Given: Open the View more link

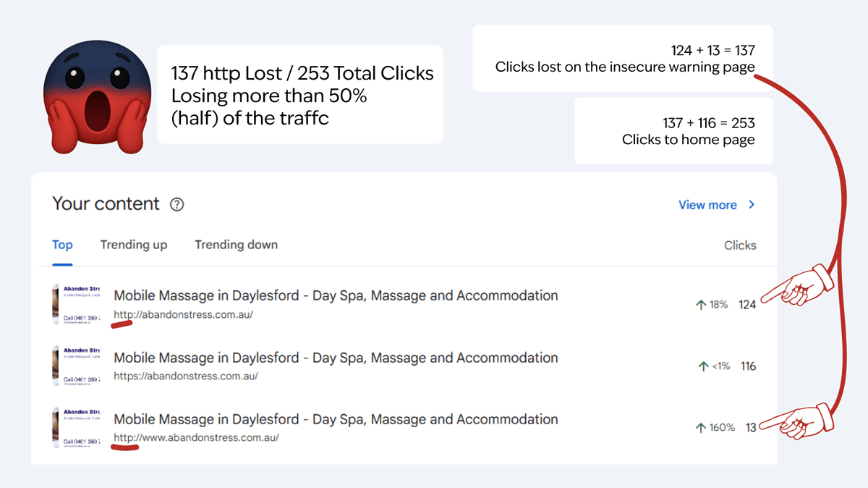Looking at the screenshot, I should [x=707, y=205].
